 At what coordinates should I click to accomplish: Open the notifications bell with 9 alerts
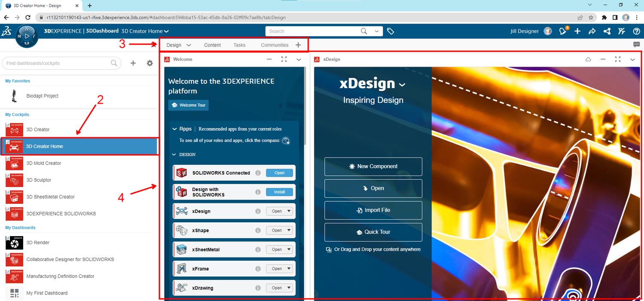[x=562, y=31]
